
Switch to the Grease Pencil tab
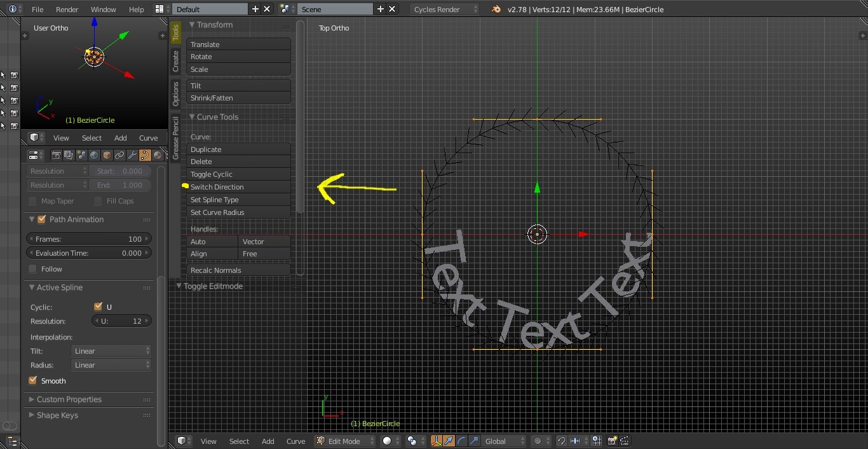point(176,138)
